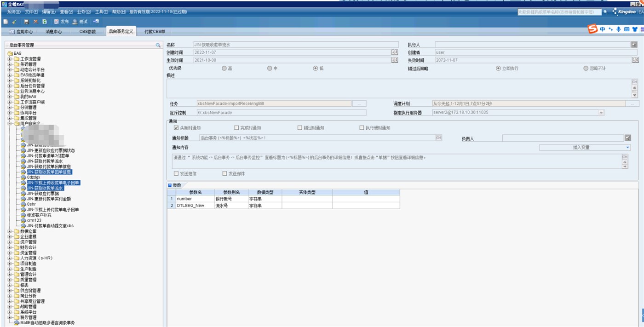The width and height of the screenshot is (644, 327).
Task: Uncheck the 失败时通知 checkbox
Action: [176, 128]
